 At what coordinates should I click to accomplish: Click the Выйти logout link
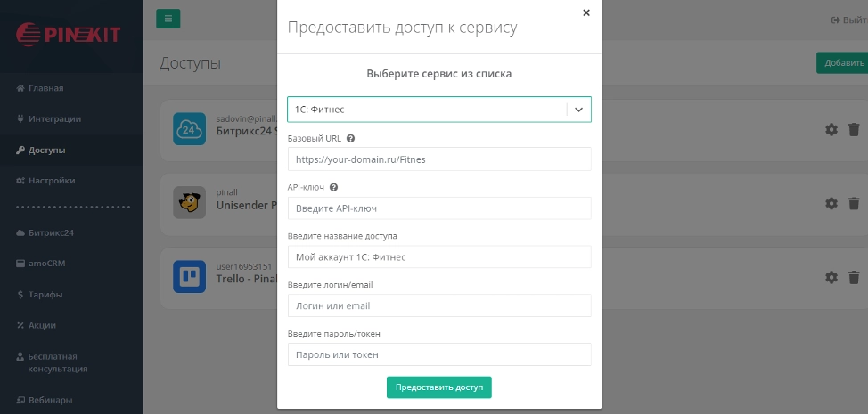click(x=850, y=20)
